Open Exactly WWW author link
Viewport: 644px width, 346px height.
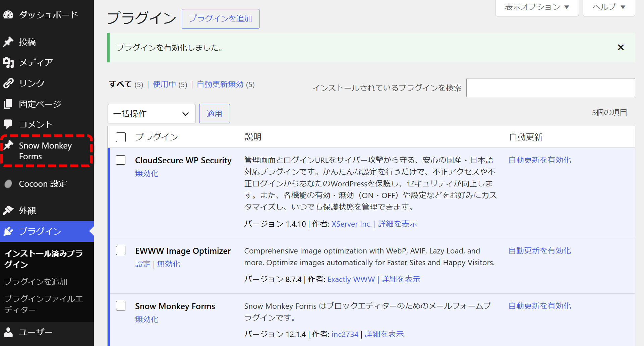click(x=351, y=279)
